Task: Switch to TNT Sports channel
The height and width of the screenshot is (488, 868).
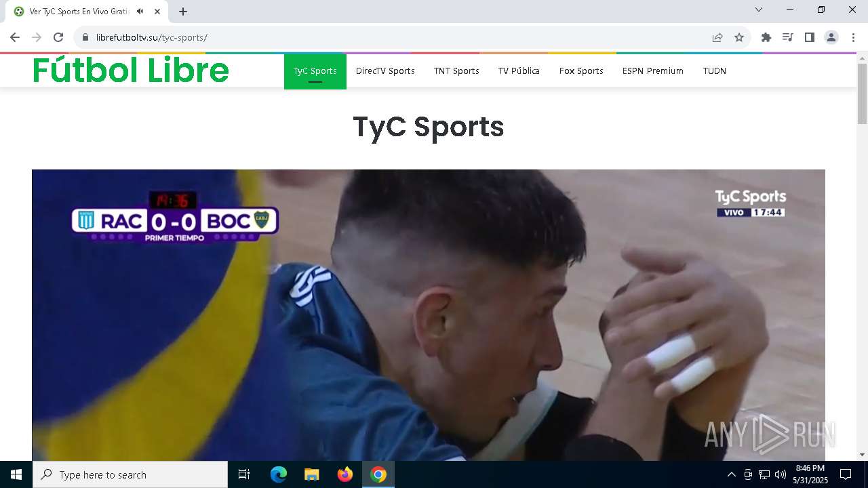Action: [456, 70]
